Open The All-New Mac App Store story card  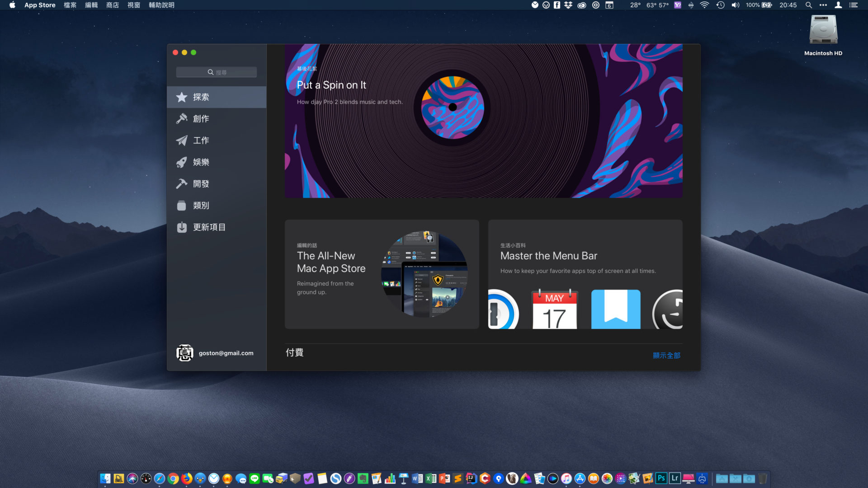coord(382,274)
